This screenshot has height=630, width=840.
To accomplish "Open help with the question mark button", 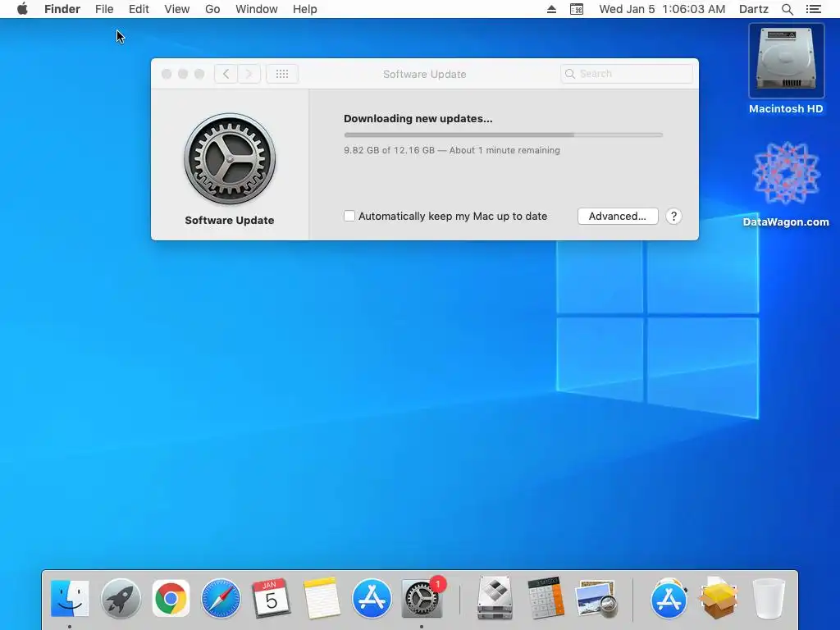I will pyautogui.click(x=673, y=216).
